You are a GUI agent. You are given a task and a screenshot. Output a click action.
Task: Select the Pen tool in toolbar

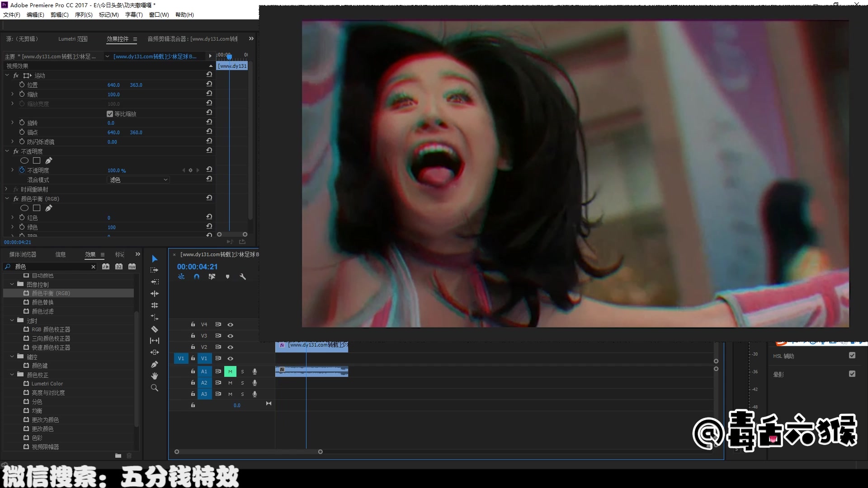(155, 364)
